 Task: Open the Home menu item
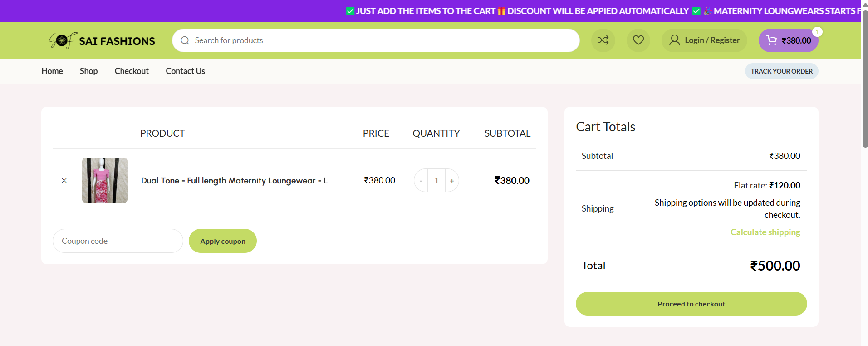tap(52, 71)
